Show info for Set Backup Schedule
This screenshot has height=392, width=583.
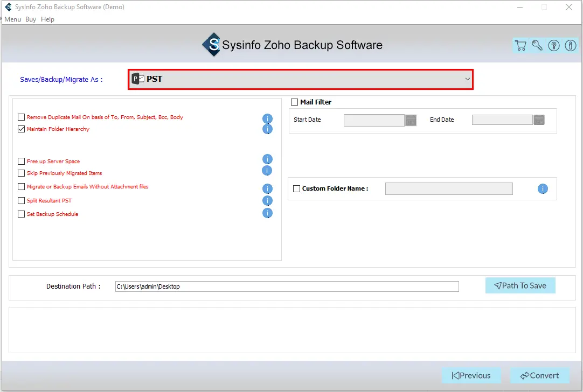coord(267,213)
